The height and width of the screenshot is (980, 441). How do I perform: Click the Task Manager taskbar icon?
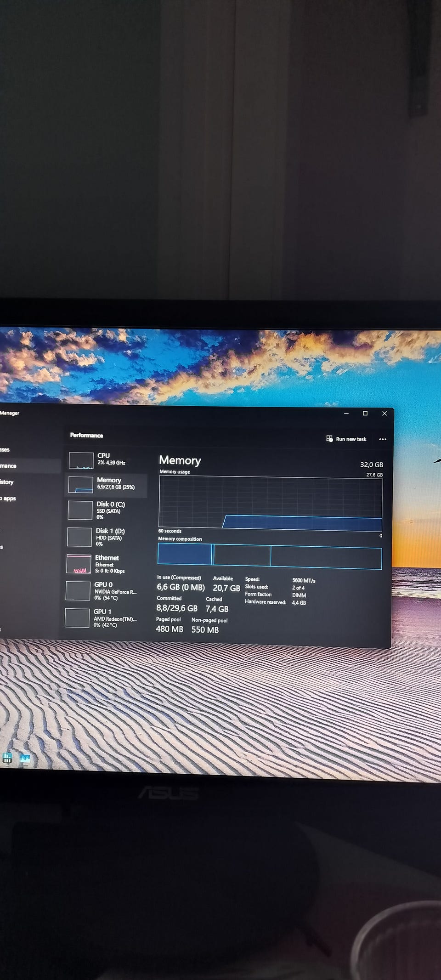25,759
